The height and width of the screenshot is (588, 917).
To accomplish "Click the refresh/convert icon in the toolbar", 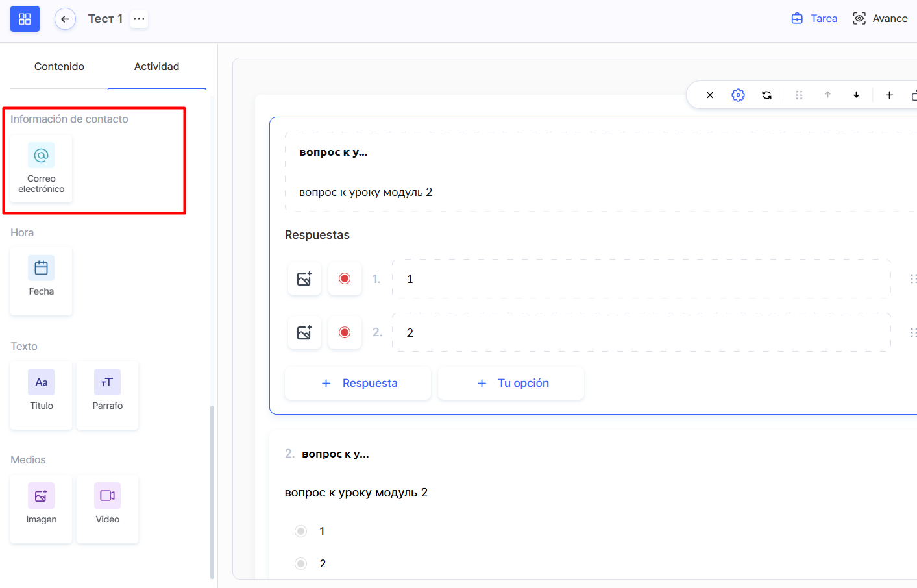I will [766, 95].
